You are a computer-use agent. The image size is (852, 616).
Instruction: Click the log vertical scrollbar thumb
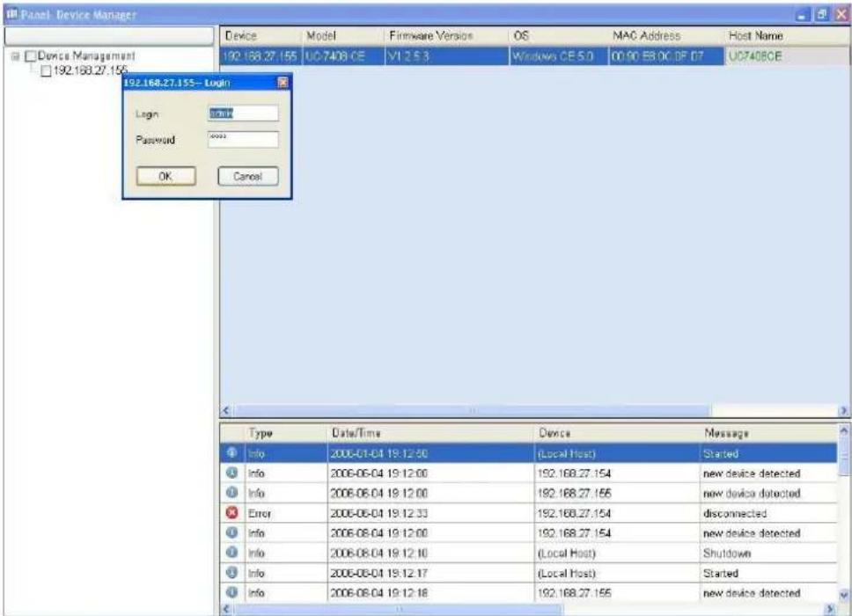click(844, 457)
